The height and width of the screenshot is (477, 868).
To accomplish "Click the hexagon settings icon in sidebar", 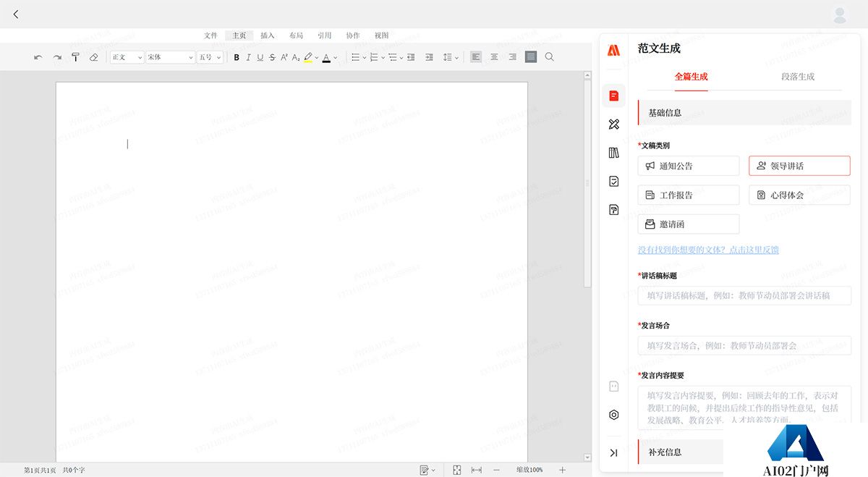I will coord(613,415).
